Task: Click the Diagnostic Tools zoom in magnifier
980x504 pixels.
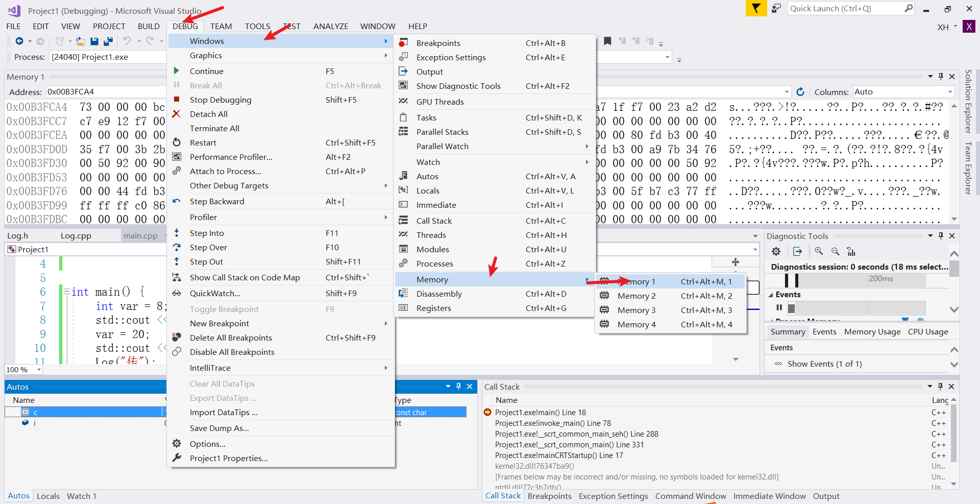Action: coord(819,251)
